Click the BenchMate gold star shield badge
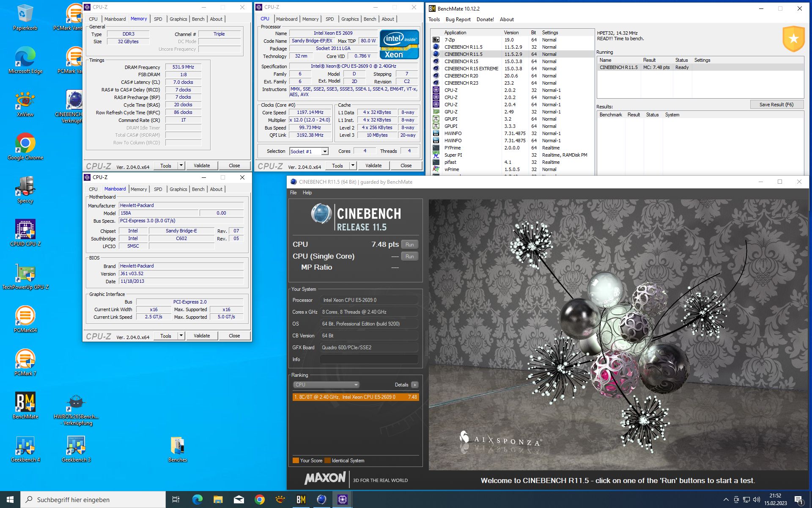812x508 pixels. tap(793, 39)
